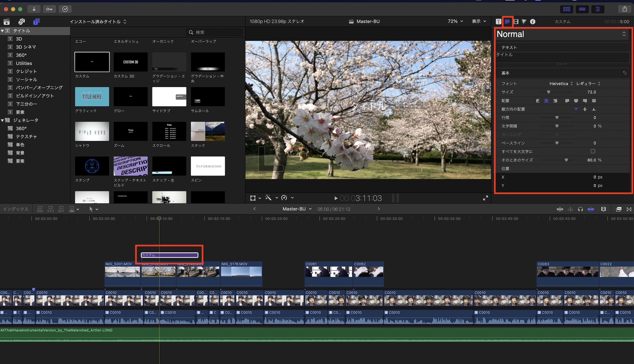Select the titles and generators sidebar icon
This screenshot has height=364, width=634.
(36, 22)
